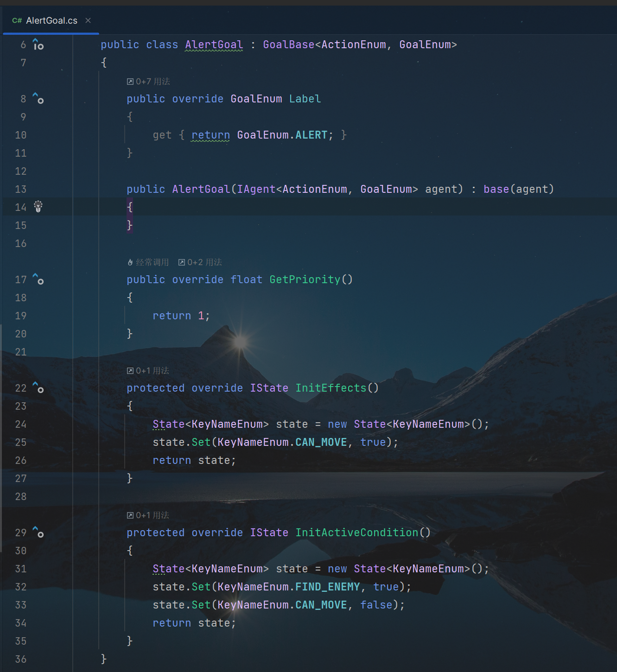Click the inheritance gutter icon beside class AlertGoal
The image size is (617, 672).
point(38,44)
